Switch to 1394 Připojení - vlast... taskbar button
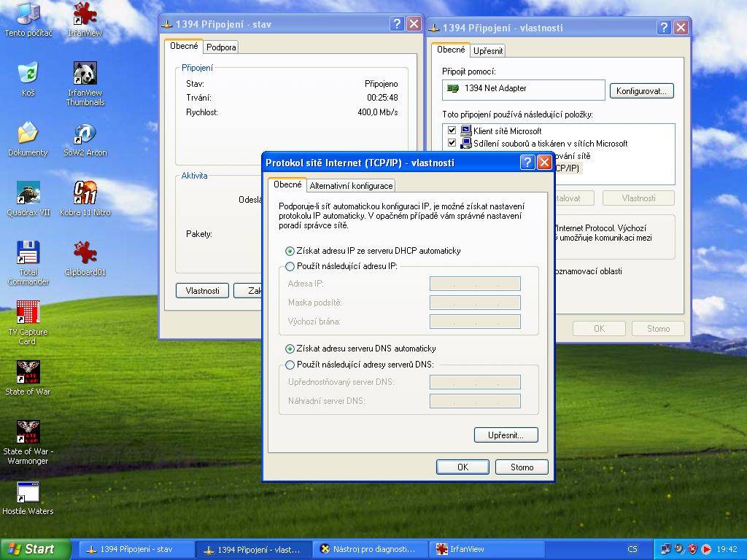Screen dimensions: 747x560 point(254,549)
